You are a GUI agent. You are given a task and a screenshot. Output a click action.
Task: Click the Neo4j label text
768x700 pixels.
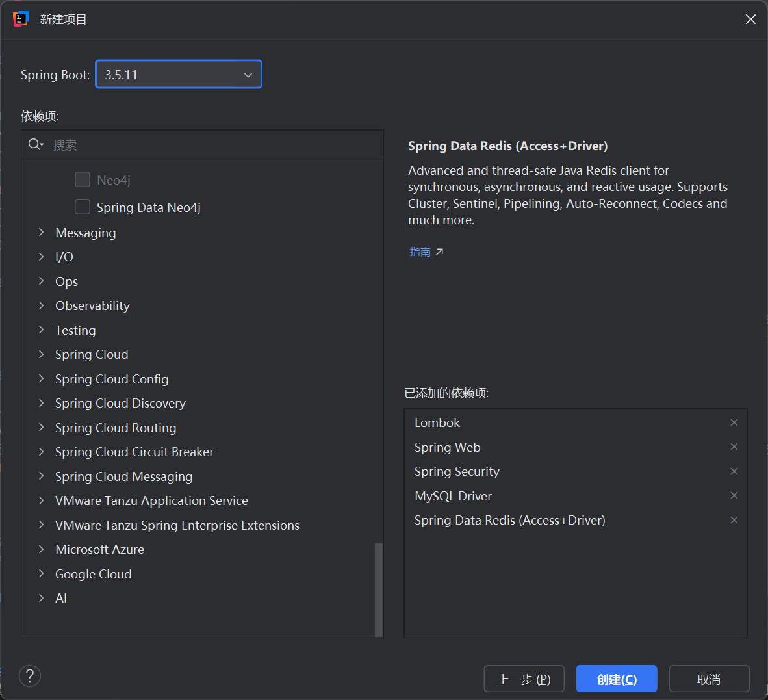click(x=114, y=180)
